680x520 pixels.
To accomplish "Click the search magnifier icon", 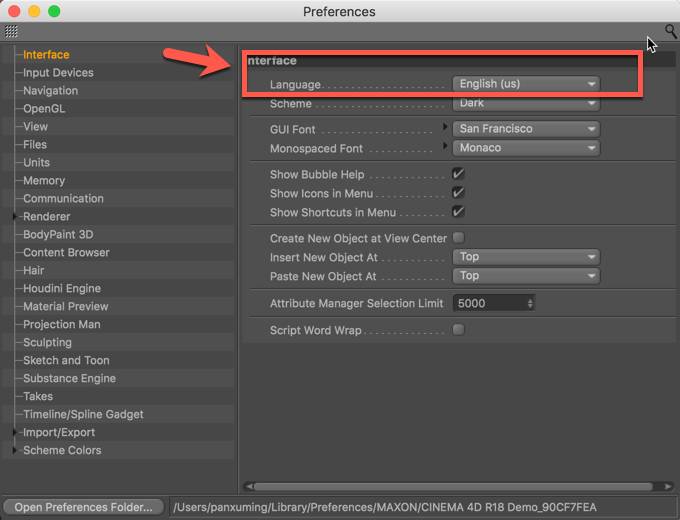I will [670, 31].
